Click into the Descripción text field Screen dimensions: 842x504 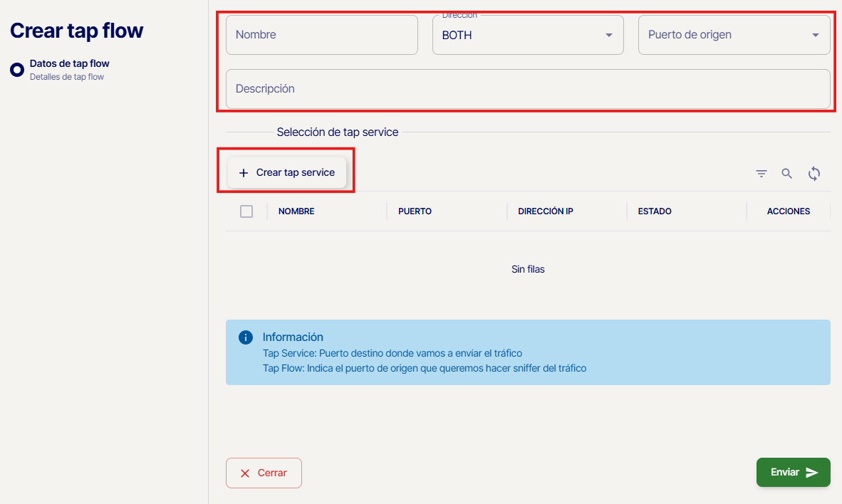[527, 89]
